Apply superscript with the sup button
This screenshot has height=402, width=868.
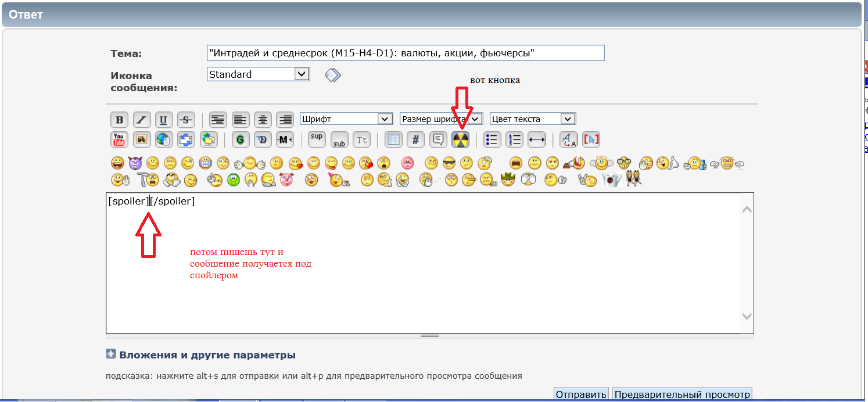[317, 139]
